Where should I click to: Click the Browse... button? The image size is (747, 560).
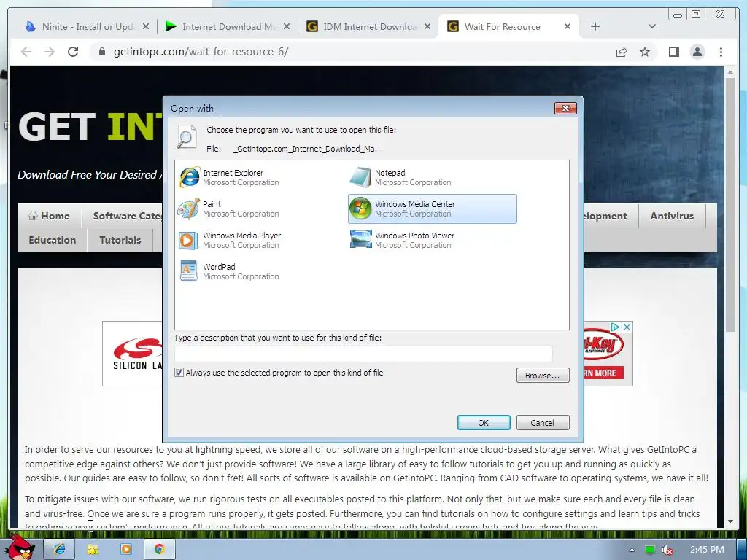coord(543,376)
